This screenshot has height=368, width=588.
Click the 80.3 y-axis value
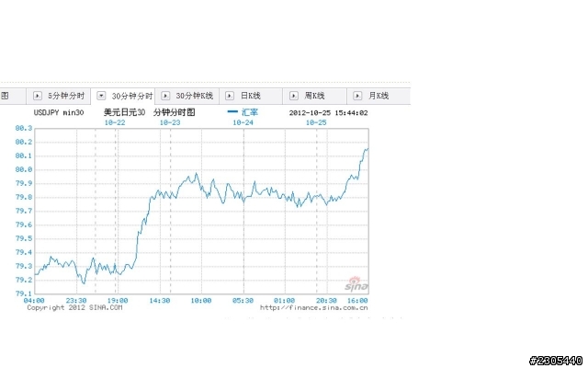click(24, 128)
